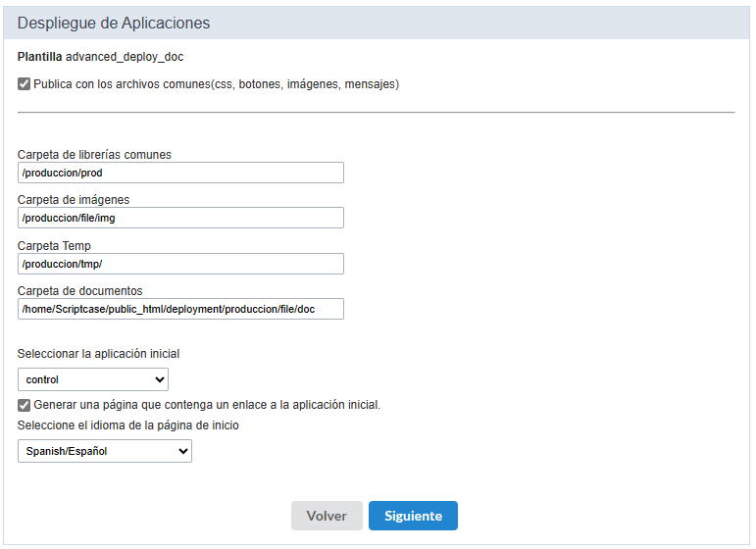
Task: Click the 'Carpeta de librerías comunes' label
Action: (x=94, y=154)
